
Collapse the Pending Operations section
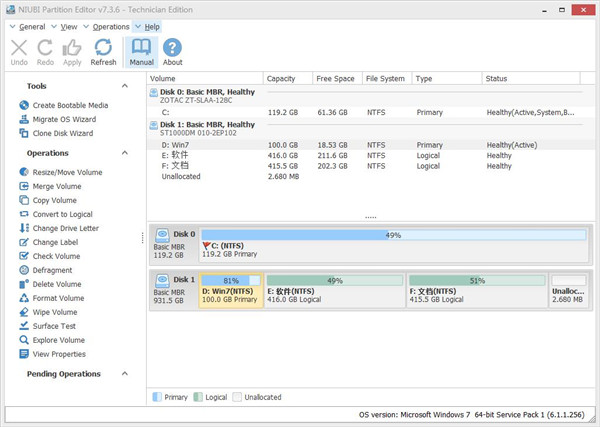click(125, 373)
